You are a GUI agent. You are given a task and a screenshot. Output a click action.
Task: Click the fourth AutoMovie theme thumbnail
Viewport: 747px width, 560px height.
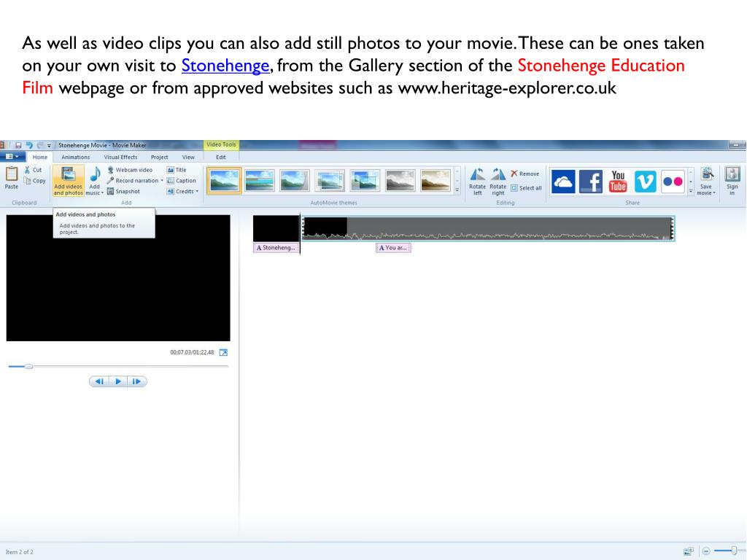(330, 181)
